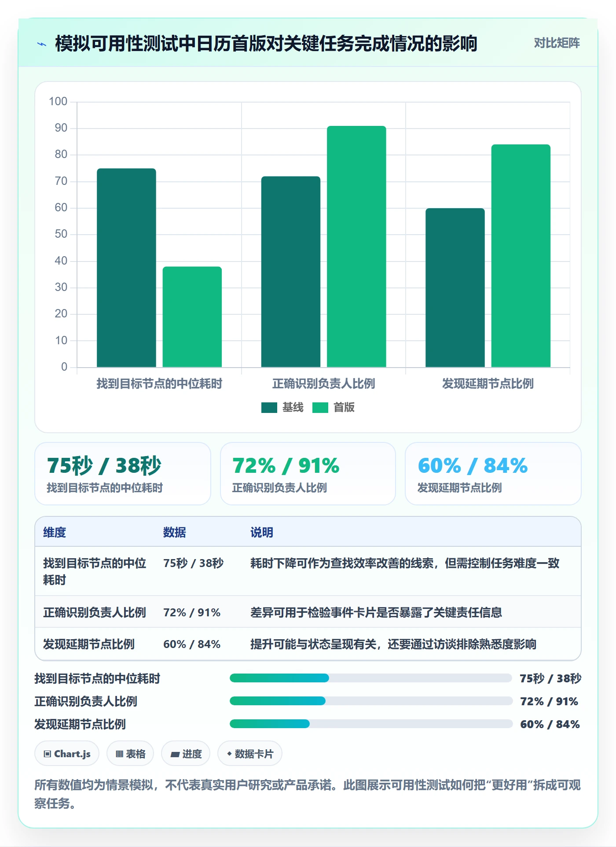
Task: Click the x-axis label 找到目标节点的中位耗时
Action: click(159, 383)
